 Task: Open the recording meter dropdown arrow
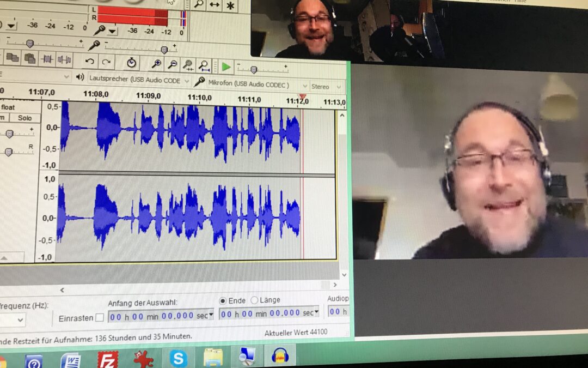click(x=112, y=31)
